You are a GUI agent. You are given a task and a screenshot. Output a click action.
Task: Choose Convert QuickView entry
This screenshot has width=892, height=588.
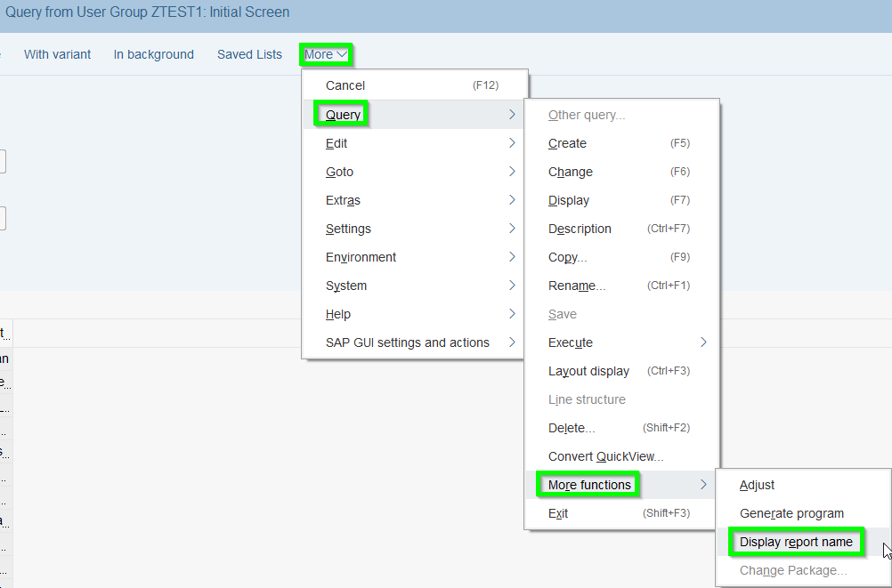coord(605,456)
